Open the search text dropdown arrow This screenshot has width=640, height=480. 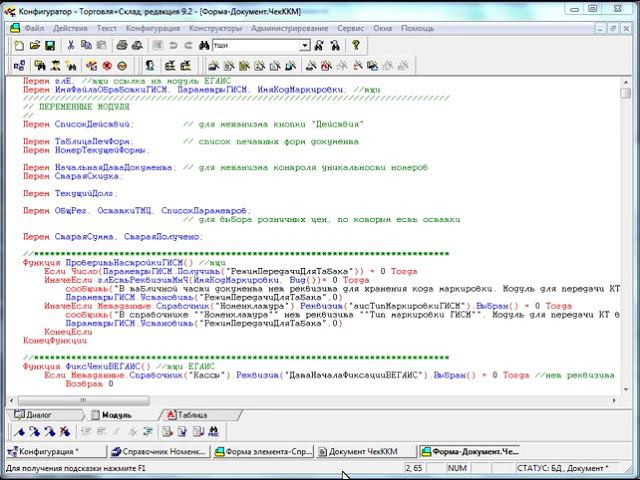click(304, 46)
